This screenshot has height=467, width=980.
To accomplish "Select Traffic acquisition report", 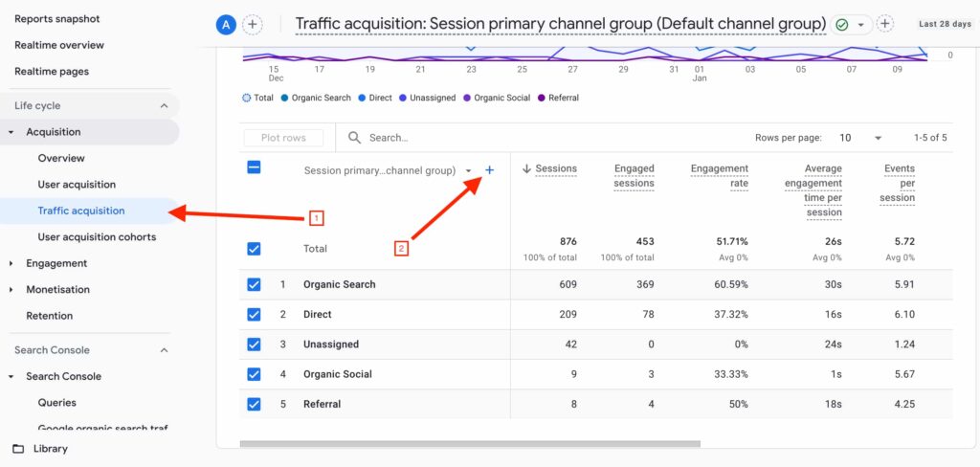I will click(x=81, y=211).
